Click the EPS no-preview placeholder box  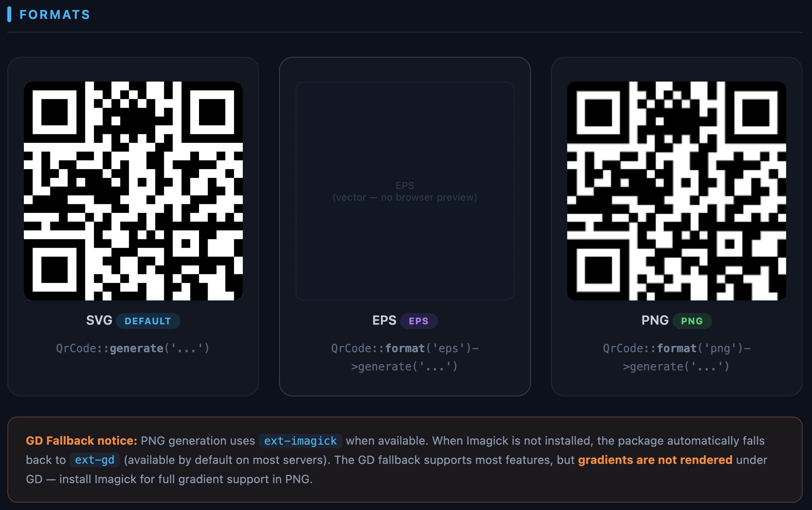[405, 191]
